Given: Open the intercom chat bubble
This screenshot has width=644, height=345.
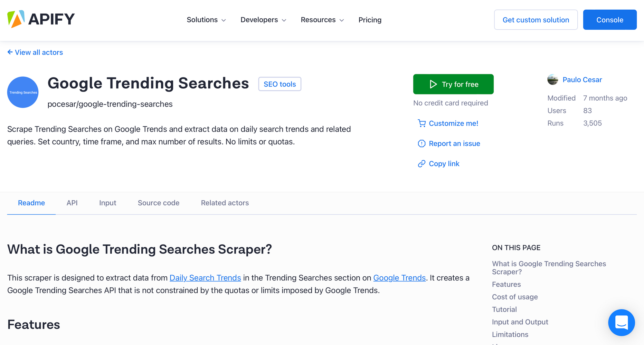Looking at the screenshot, I should coord(621,322).
